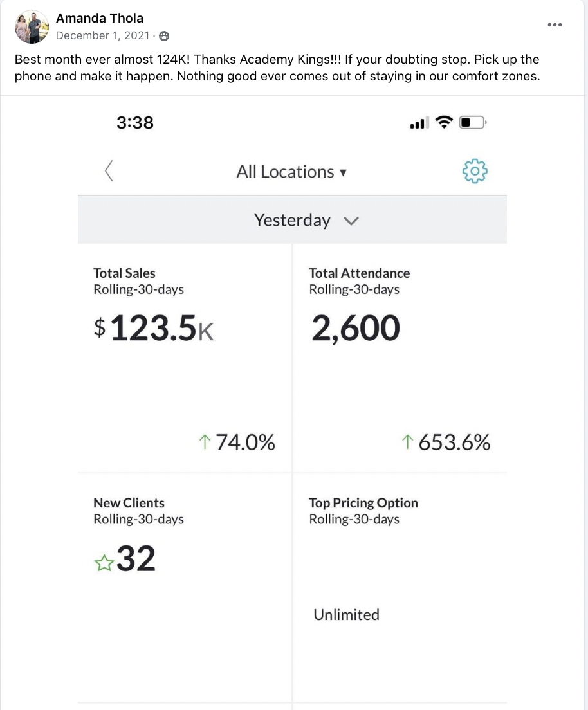The width and height of the screenshot is (588, 710).
Task: Select the Top Pricing Option Unlimited card
Action: (400, 588)
